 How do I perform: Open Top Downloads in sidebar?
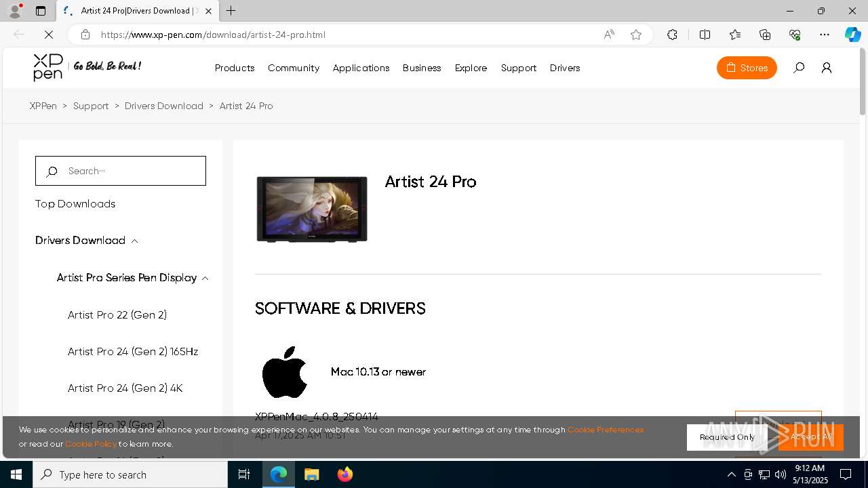[x=75, y=204]
